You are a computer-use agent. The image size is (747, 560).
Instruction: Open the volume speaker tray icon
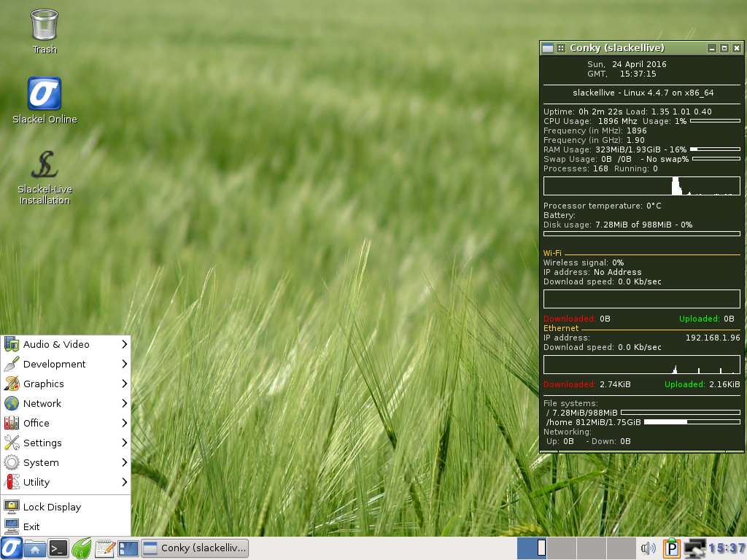click(648, 548)
